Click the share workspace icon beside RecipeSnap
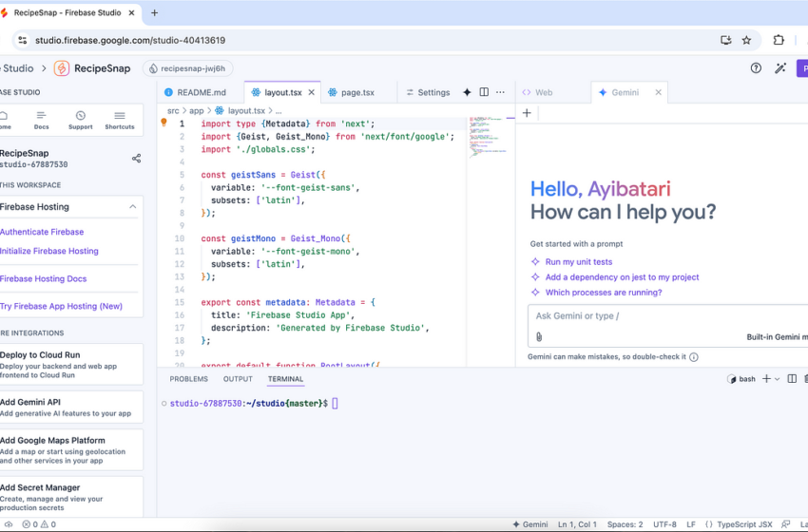Screen dimensions: 808x532 coord(136,158)
